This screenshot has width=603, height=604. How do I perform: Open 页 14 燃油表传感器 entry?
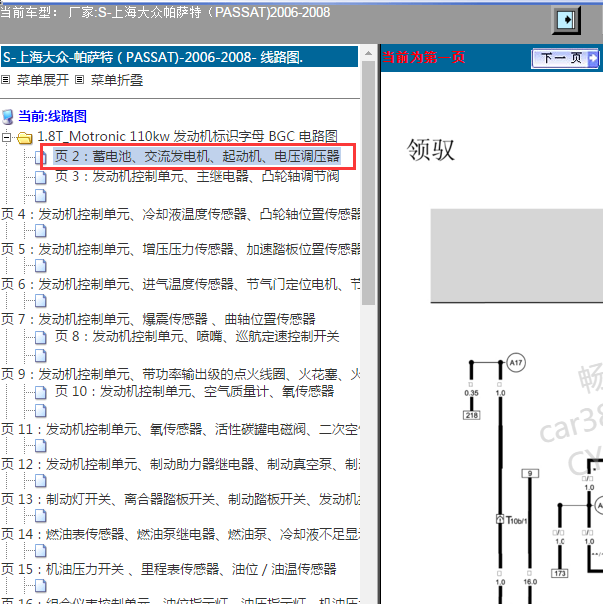(x=180, y=534)
